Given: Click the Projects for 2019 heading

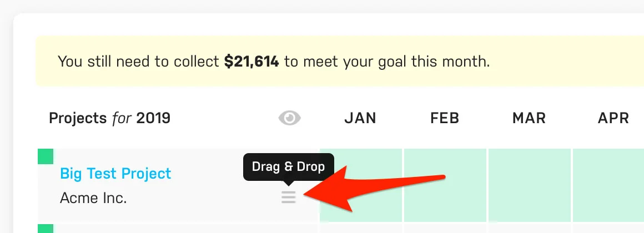Looking at the screenshot, I should [x=109, y=118].
